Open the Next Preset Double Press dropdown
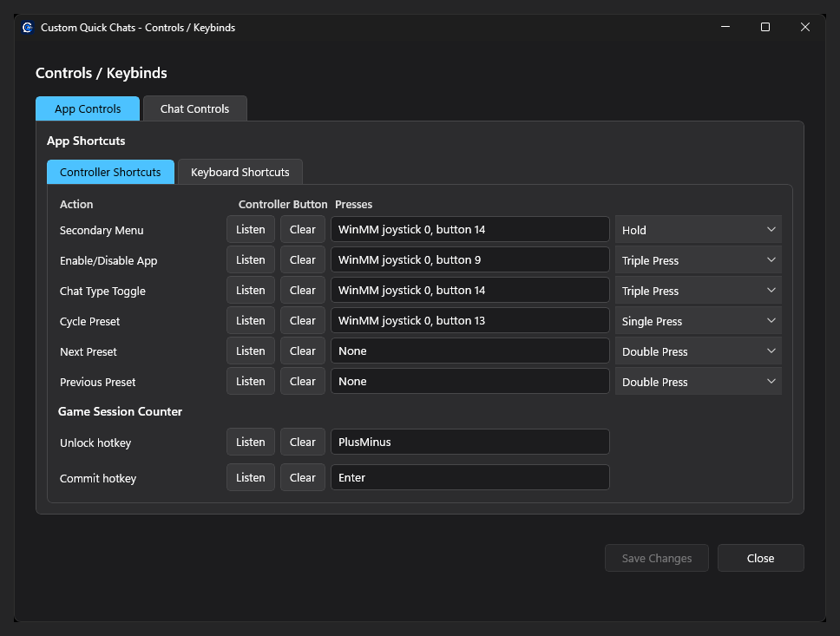The height and width of the screenshot is (636, 840). pos(698,351)
